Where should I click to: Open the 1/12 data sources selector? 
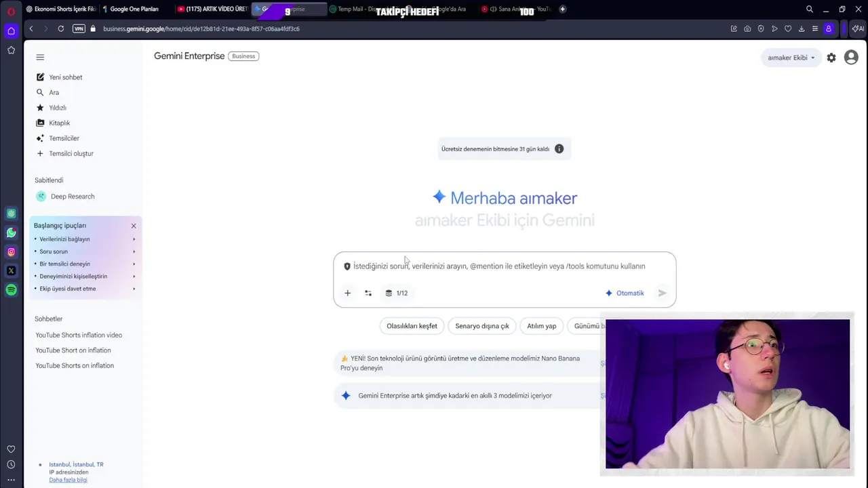(397, 293)
